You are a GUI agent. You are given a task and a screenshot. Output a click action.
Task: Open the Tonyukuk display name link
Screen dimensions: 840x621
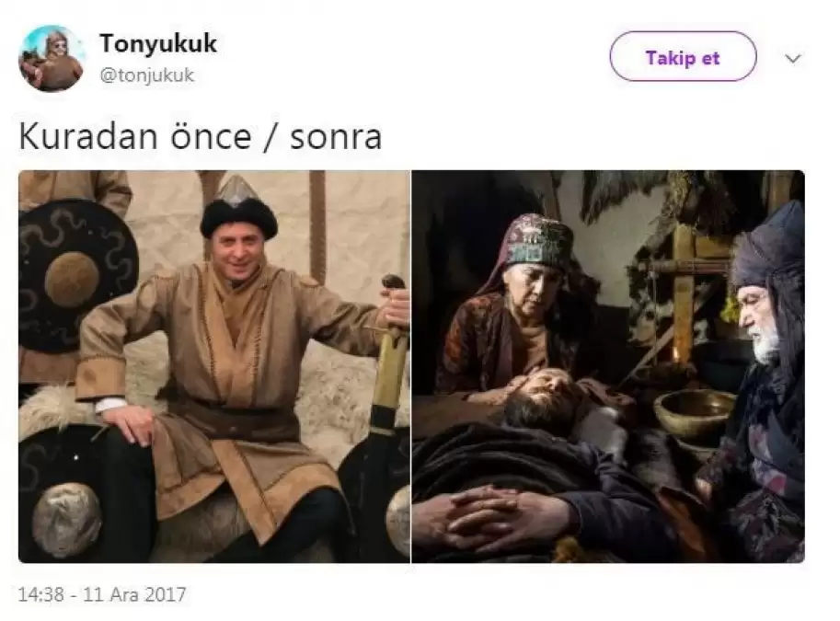click(x=158, y=43)
